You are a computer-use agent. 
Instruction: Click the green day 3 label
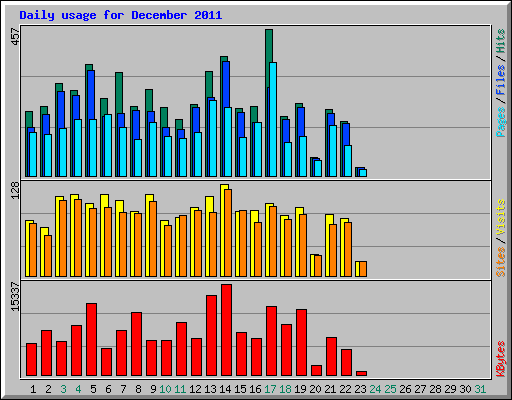click(63, 389)
